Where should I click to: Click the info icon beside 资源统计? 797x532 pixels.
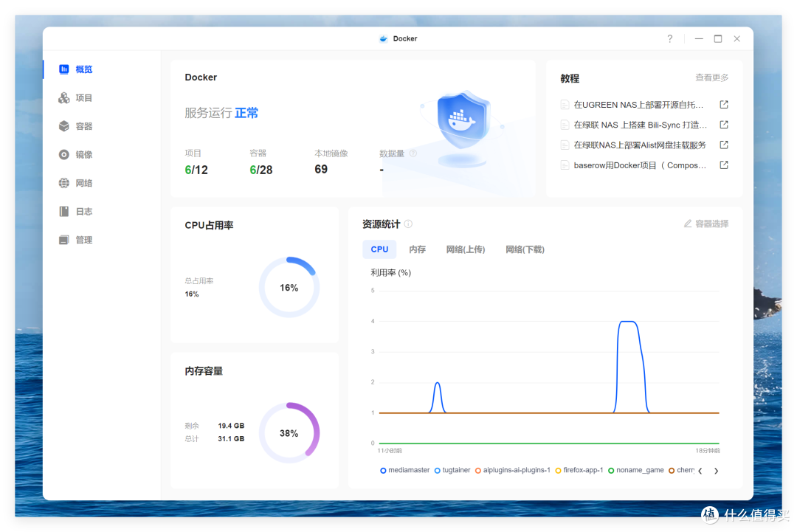(408, 224)
